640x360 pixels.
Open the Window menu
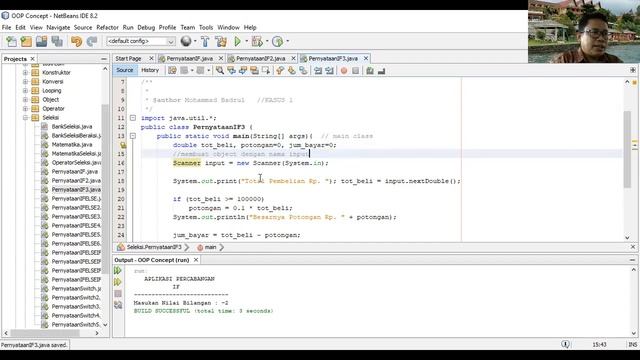(228, 27)
